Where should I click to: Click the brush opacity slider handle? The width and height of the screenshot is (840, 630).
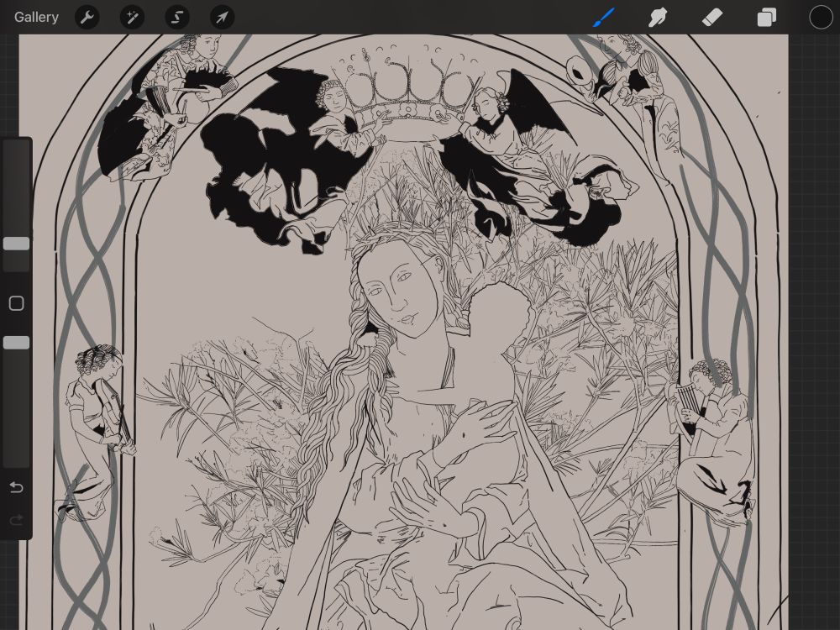17,343
